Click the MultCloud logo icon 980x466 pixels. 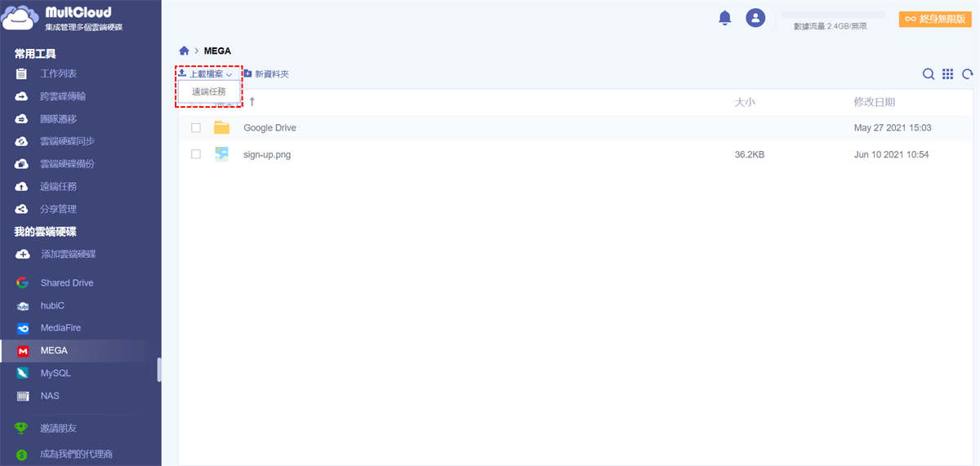point(20,17)
